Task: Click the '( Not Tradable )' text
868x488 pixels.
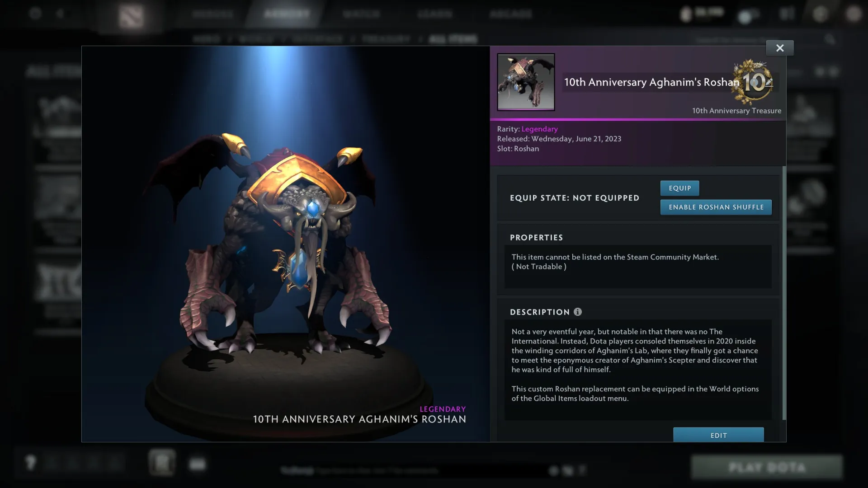Action: 539,267
